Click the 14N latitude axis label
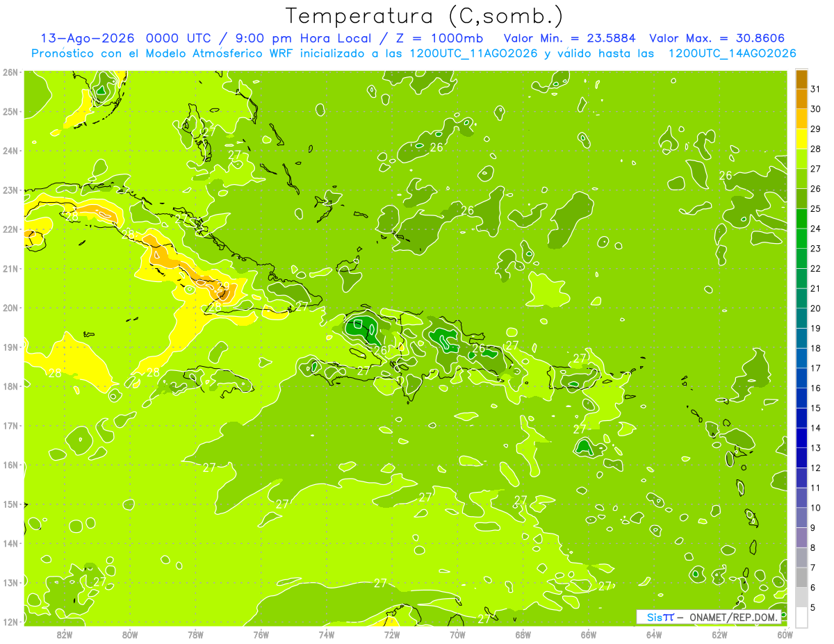Screen dimensions: 834x644 click(10, 543)
